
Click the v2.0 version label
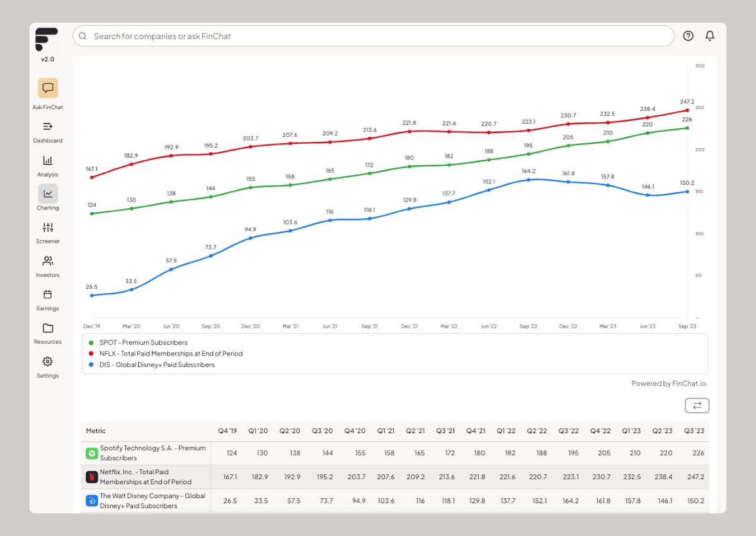pyautogui.click(x=48, y=59)
